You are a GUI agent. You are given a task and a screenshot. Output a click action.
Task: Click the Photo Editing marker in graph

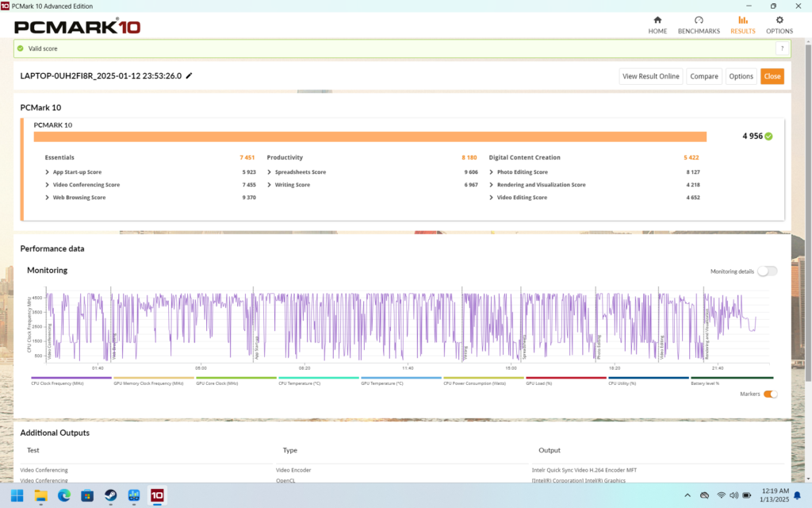pyautogui.click(x=599, y=347)
